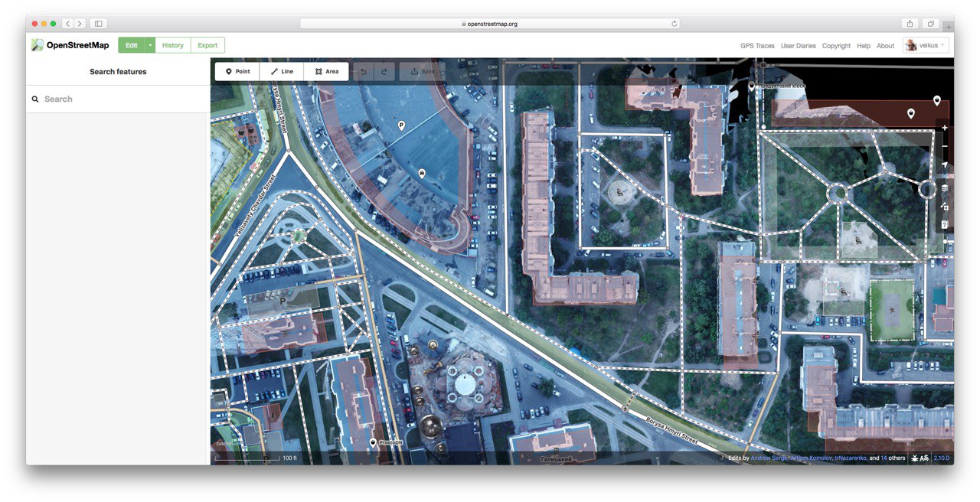The image size is (980, 502).
Task: Open the 2.10.0 version link
Action: (942, 458)
